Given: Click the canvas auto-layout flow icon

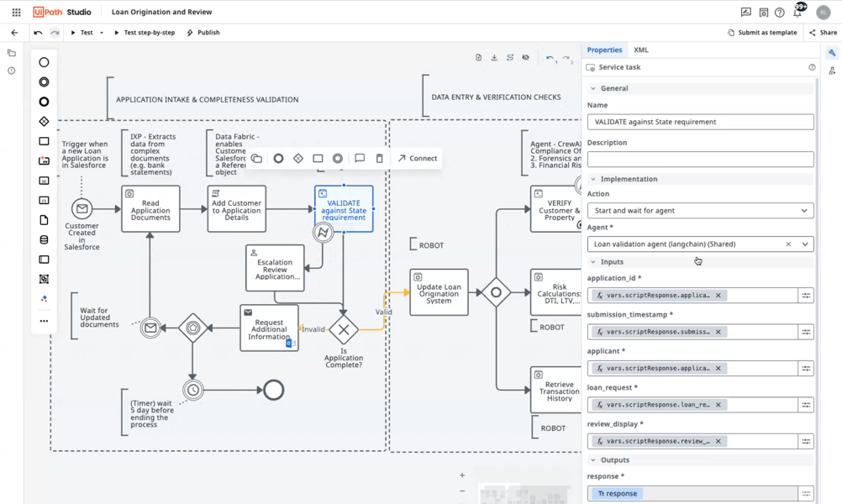Looking at the screenshot, I should (510, 57).
